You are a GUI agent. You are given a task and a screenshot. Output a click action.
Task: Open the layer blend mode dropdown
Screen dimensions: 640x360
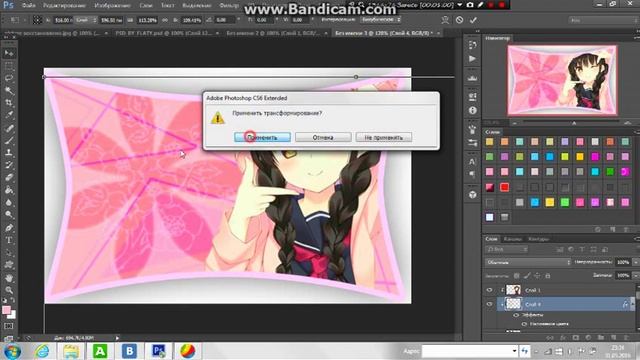tap(528, 262)
